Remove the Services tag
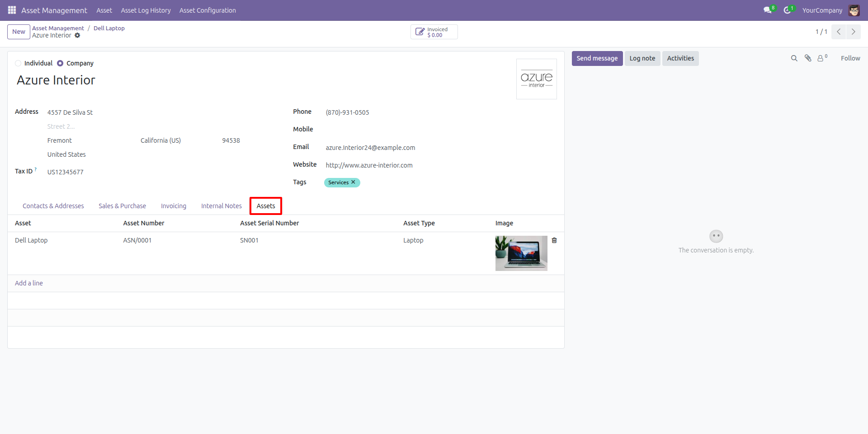868x434 pixels. 353,182
